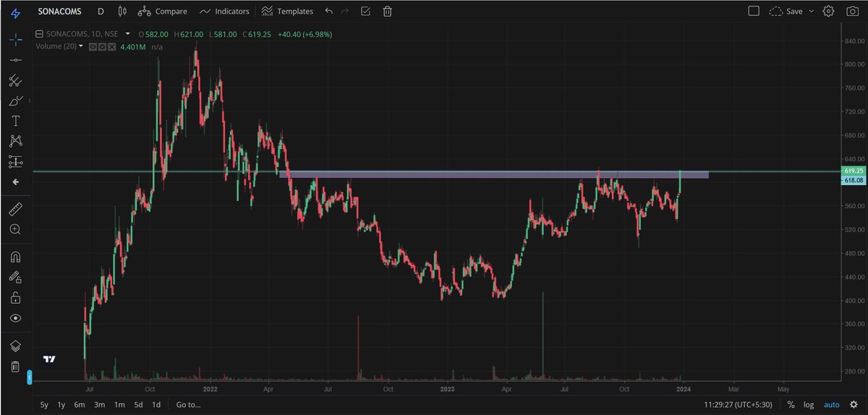Set range to 1d

click(x=156, y=405)
